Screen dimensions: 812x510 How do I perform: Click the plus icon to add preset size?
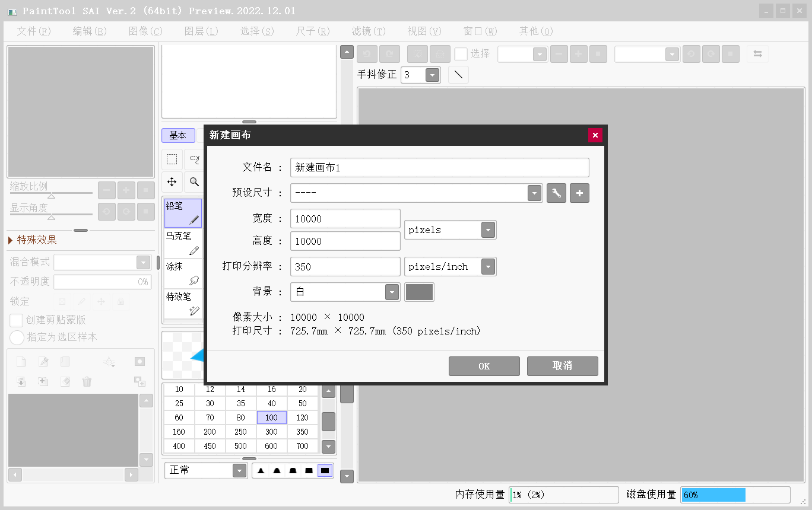click(579, 193)
